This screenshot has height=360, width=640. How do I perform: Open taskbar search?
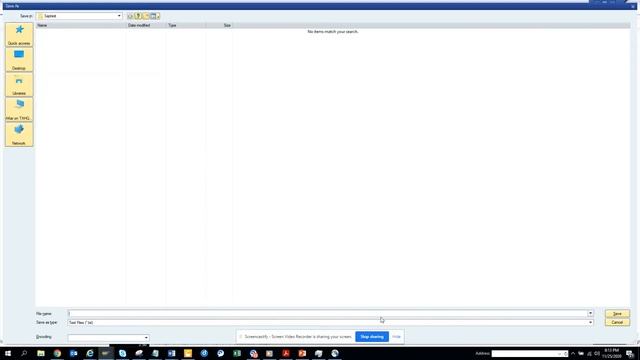tap(24, 353)
